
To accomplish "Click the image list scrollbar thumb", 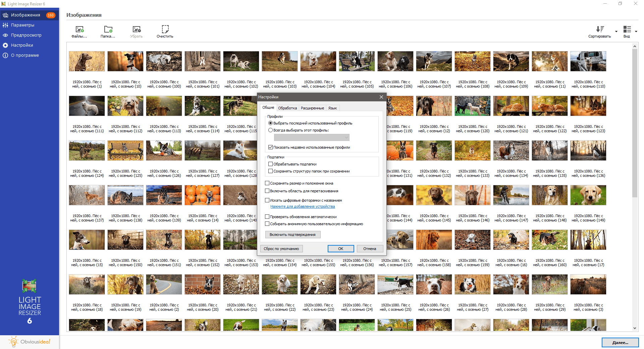I will point(635,123).
